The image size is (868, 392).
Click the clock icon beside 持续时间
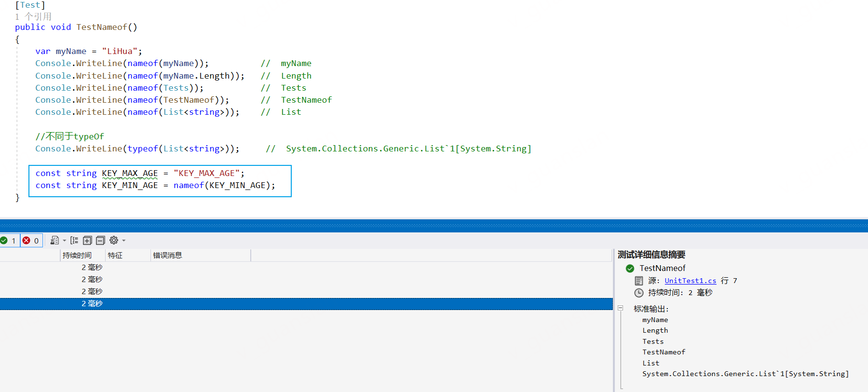[x=639, y=293]
